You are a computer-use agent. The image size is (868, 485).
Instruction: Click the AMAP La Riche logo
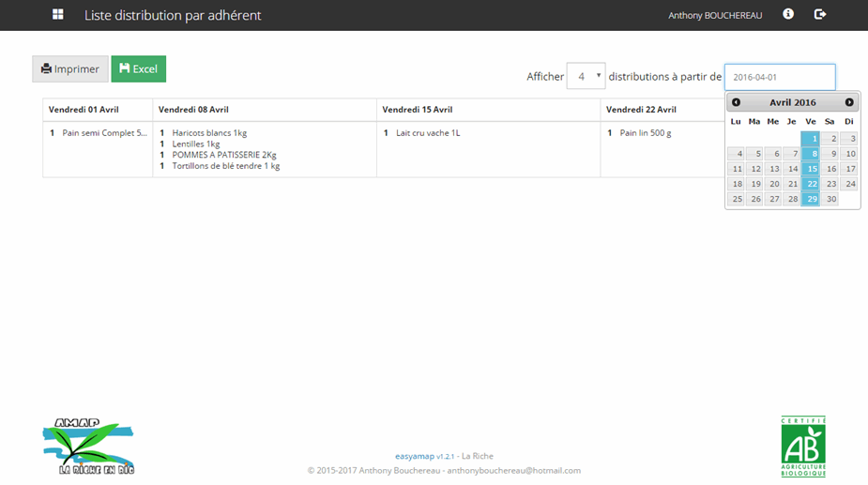[x=88, y=447]
